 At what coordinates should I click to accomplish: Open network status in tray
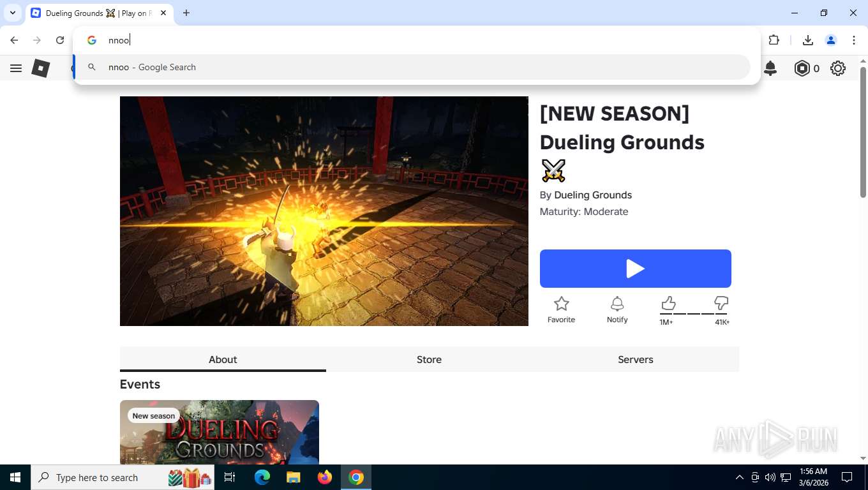tap(786, 477)
